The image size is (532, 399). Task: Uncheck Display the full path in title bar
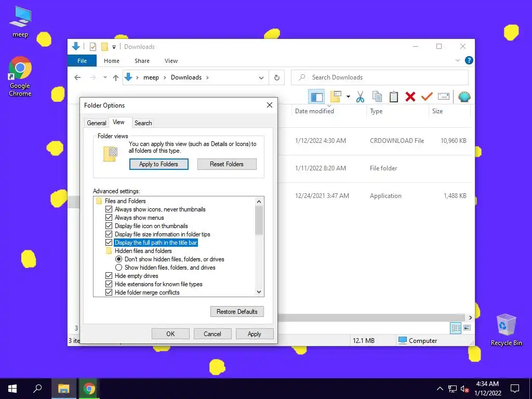pyautogui.click(x=109, y=243)
